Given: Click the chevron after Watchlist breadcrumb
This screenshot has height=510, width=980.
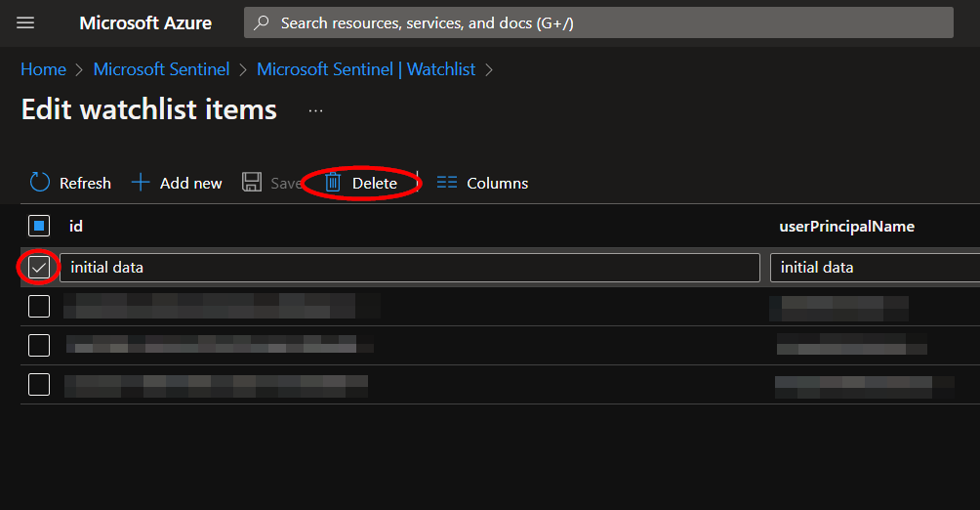Looking at the screenshot, I should [489, 70].
